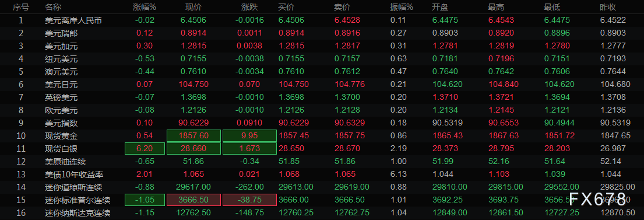This screenshot has height=220, width=644.
Task: Select the 美元日元 row name
Action: (x=61, y=85)
